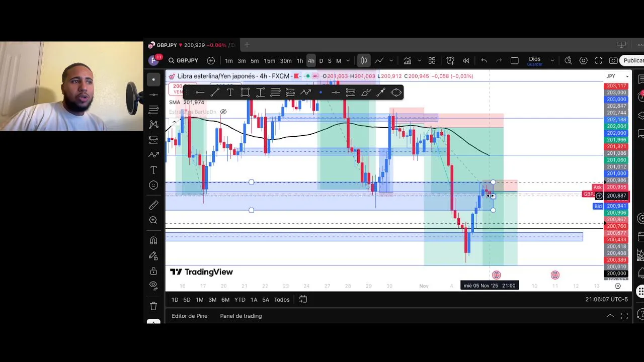The image size is (644, 362).
Task: Remove drawings with trash icon
Action: point(153,306)
